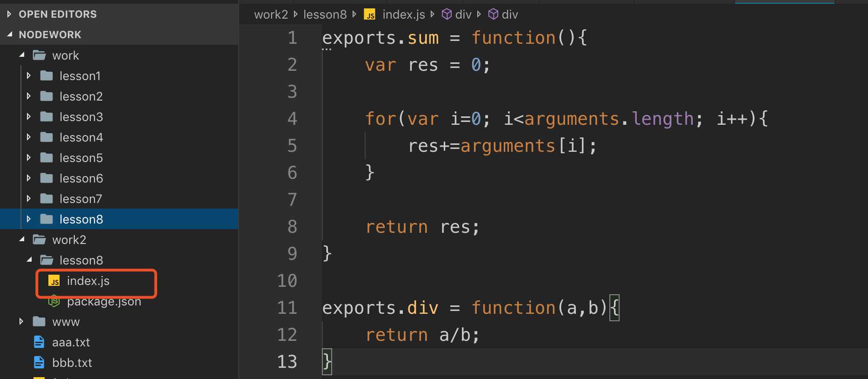The height and width of the screenshot is (379, 868).
Task: Click 'exports.div' on line 11
Action: (381, 308)
